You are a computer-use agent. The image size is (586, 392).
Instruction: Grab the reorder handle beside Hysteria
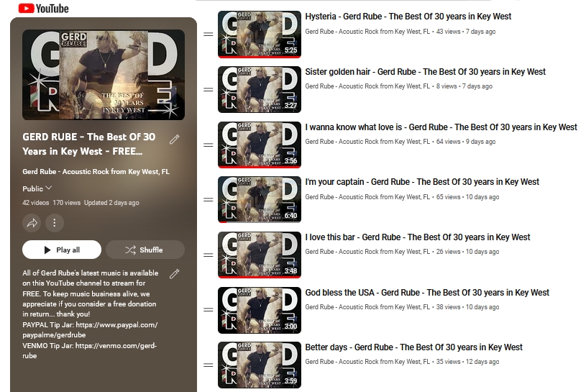(x=209, y=35)
